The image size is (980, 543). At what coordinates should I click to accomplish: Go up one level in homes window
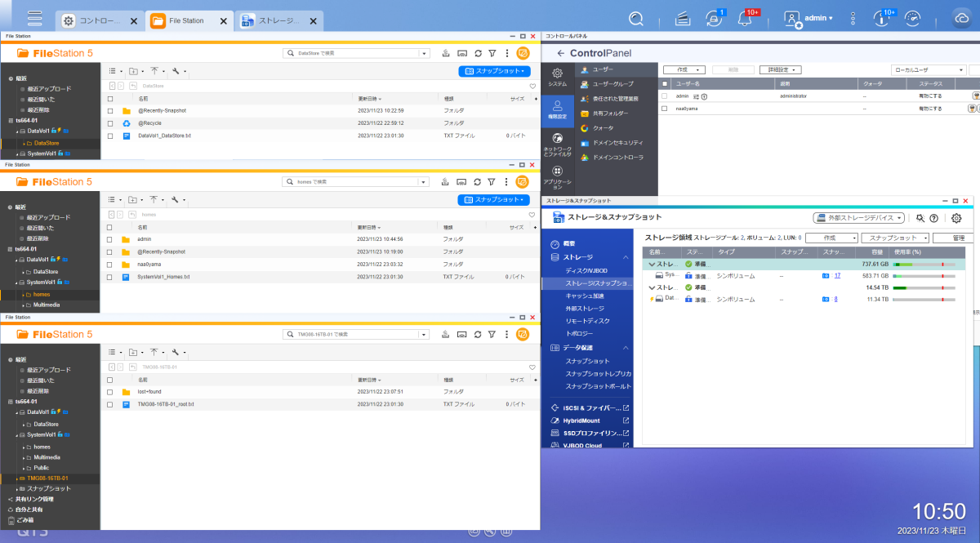131,214
